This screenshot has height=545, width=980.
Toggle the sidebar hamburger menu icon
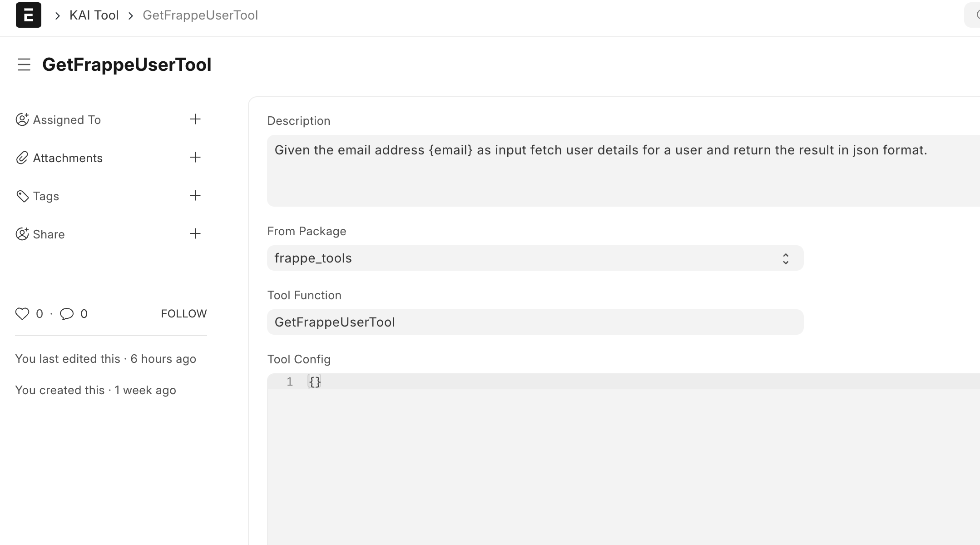(x=24, y=64)
